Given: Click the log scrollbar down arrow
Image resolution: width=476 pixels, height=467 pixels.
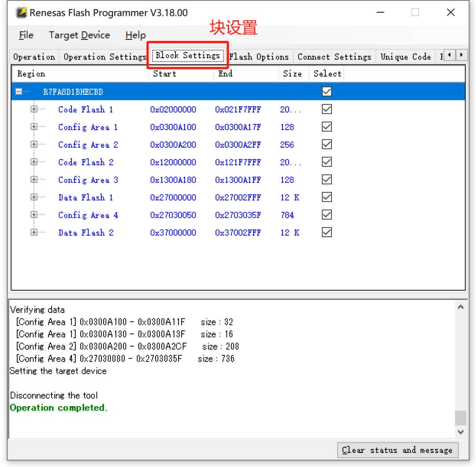Looking at the screenshot, I should (461, 432).
